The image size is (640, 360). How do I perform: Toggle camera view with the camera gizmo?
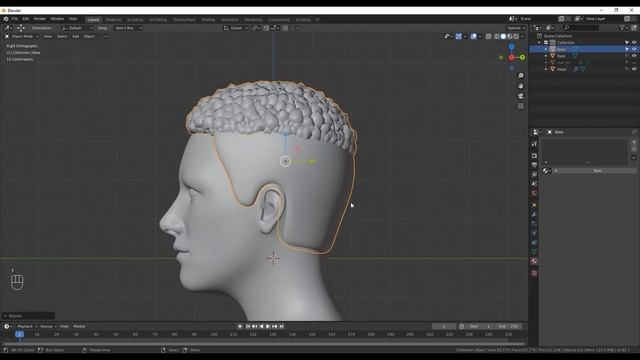pyautogui.click(x=520, y=96)
